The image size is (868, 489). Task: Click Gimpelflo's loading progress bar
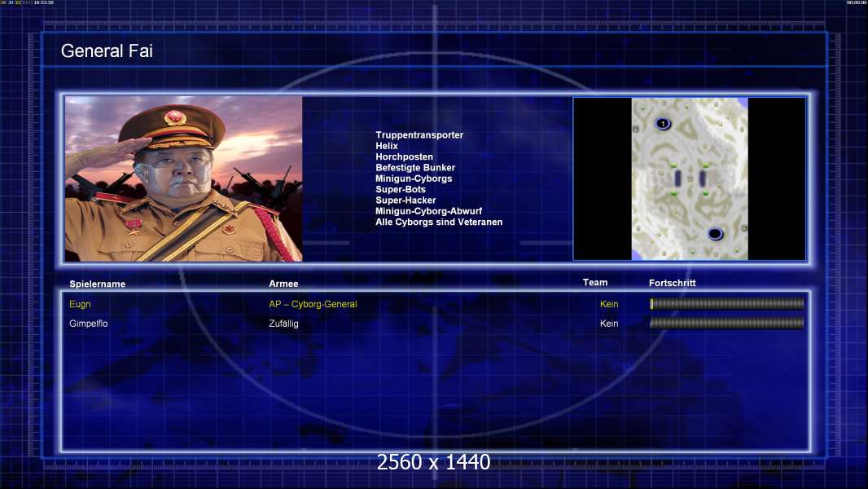click(727, 324)
